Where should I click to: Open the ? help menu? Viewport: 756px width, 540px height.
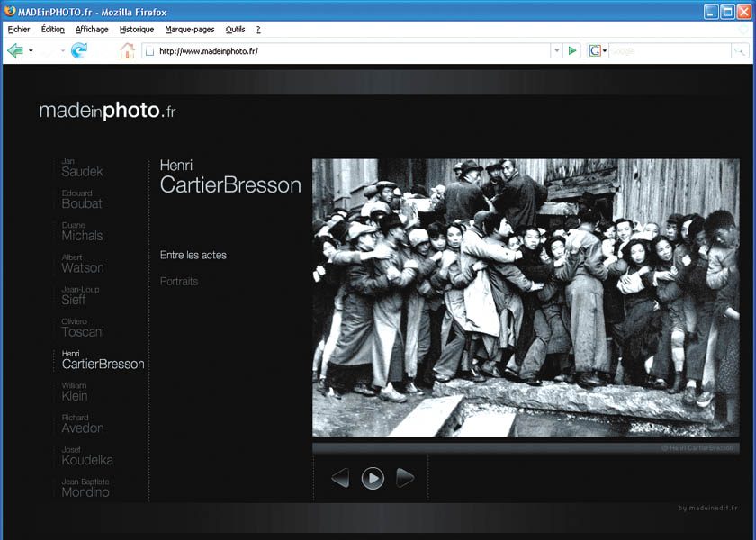pos(258,30)
